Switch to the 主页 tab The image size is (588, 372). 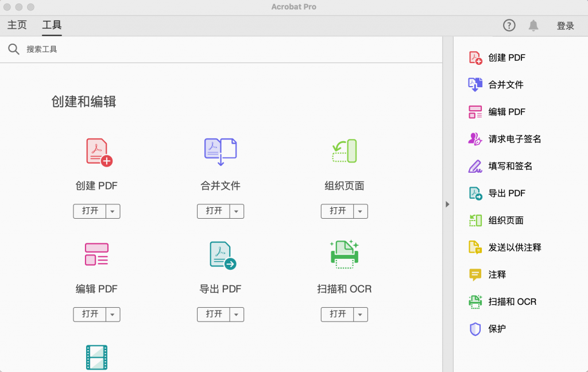[17, 25]
